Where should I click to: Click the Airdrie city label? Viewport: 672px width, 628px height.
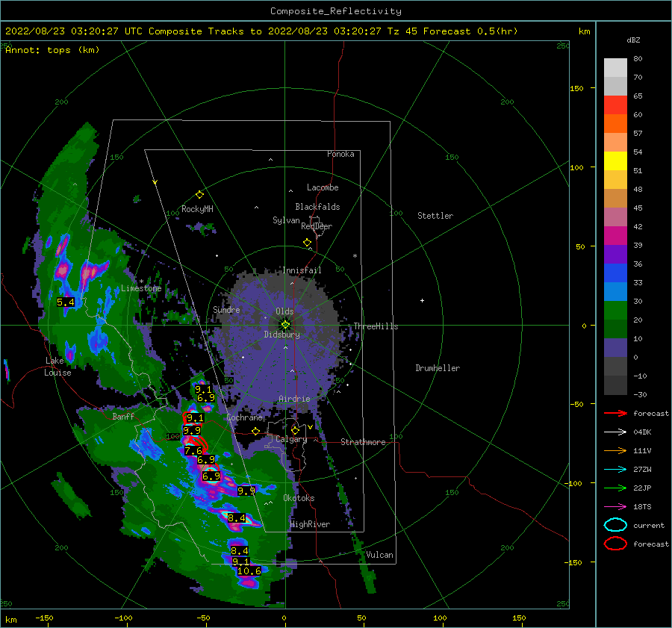[x=294, y=399]
